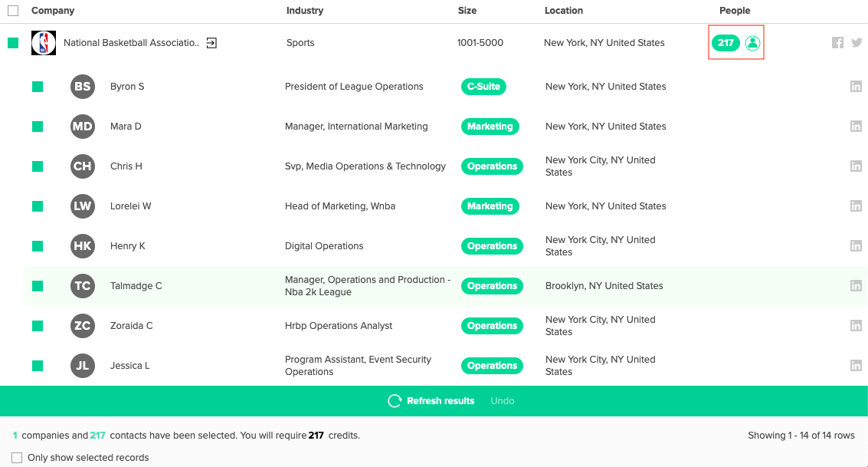The width and height of the screenshot is (868, 467).
Task: Click the LW avatar for Lorelei W
Action: [x=83, y=206]
